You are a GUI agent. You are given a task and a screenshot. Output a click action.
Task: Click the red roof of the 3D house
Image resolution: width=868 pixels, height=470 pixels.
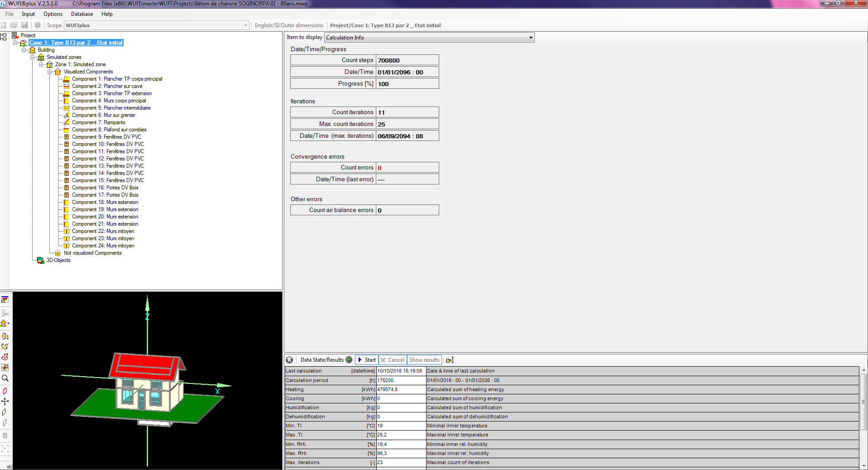(144, 365)
